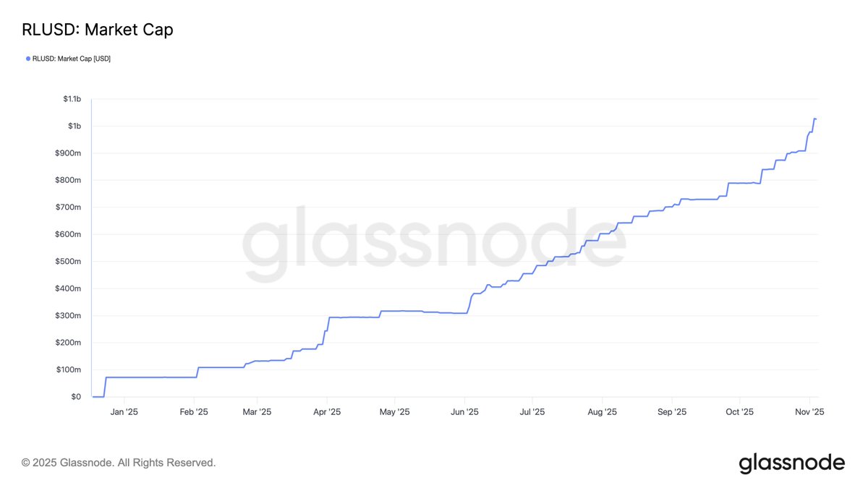Select the Aug '25 x-axis label
This screenshot has height=488, width=868.
[x=603, y=412]
